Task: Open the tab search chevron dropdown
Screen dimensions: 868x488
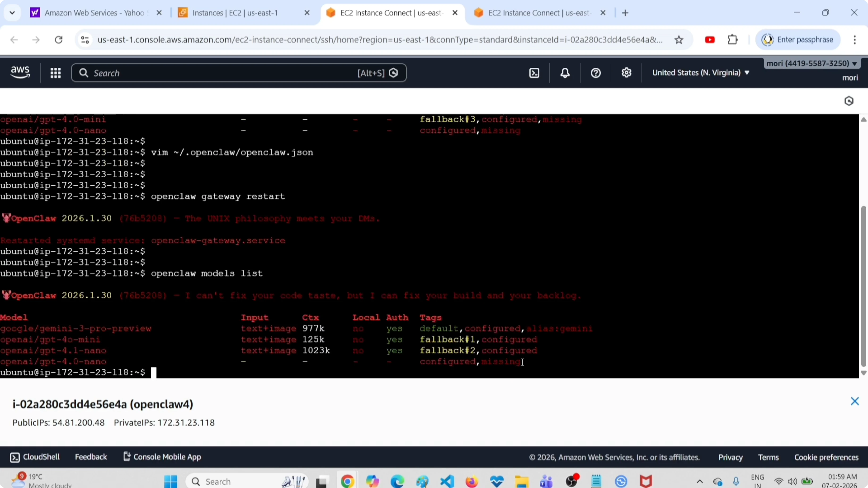Action: (12, 13)
